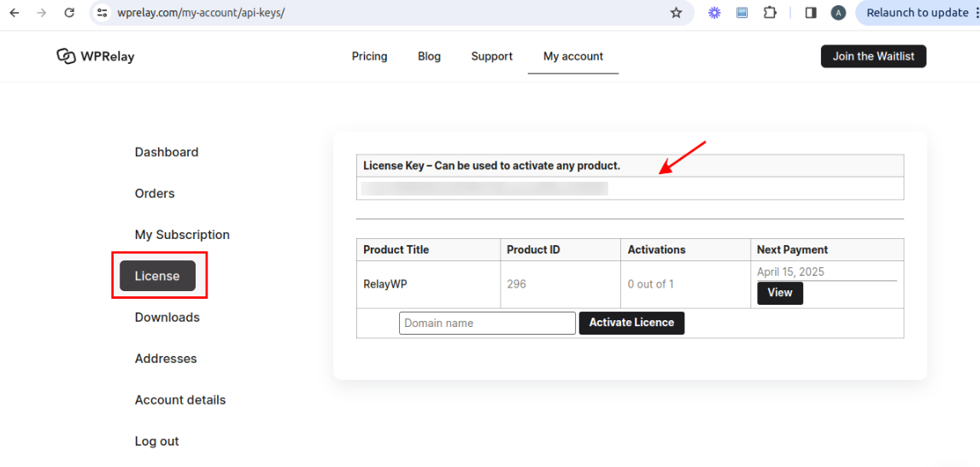Open Support in top navigation
The height and width of the screenshot is (467, 980).
pos(491,56)
